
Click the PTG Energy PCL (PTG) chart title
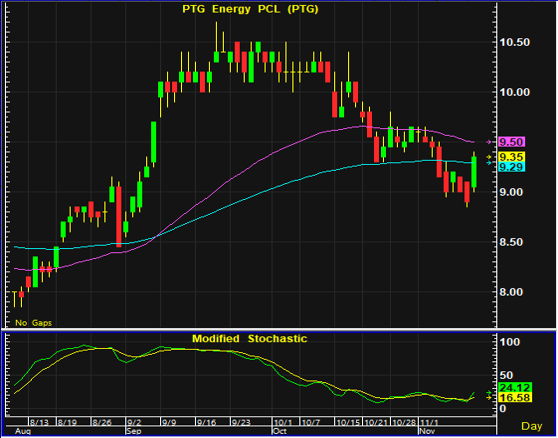(x=250, y=10)
